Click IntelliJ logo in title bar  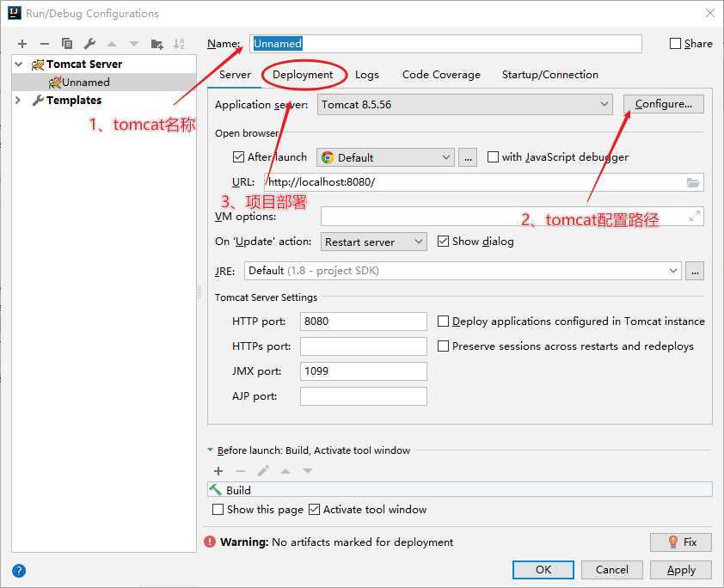tap(15, 13)
